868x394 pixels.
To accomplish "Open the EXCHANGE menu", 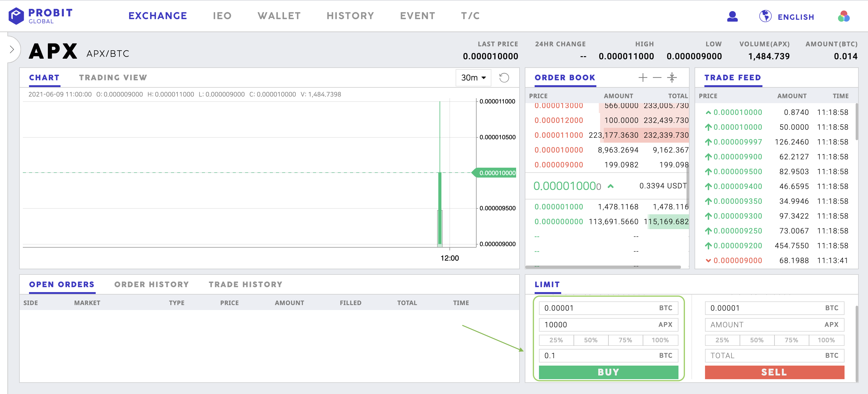I will (x=157, y=16).
